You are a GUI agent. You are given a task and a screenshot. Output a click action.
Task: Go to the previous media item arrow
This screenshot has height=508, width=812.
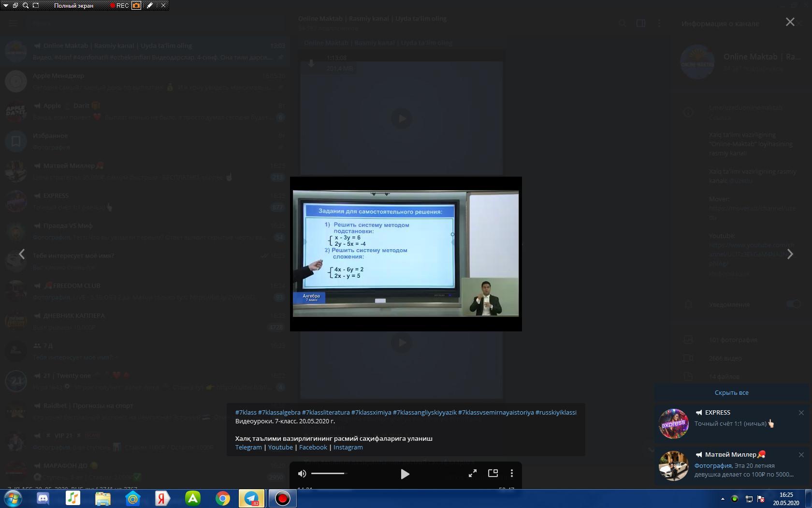[x=22, y=254]
